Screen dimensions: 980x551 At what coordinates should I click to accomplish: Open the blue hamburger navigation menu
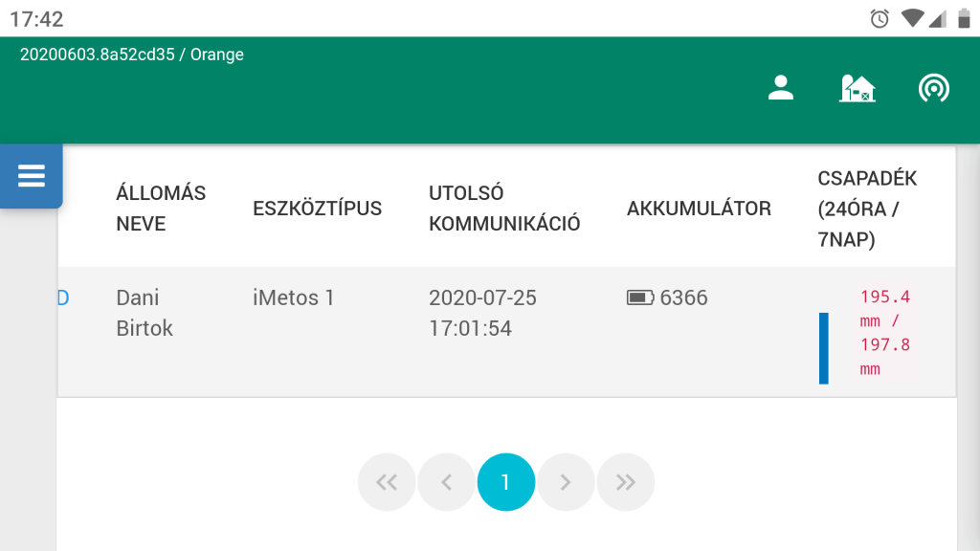point(32,176)
